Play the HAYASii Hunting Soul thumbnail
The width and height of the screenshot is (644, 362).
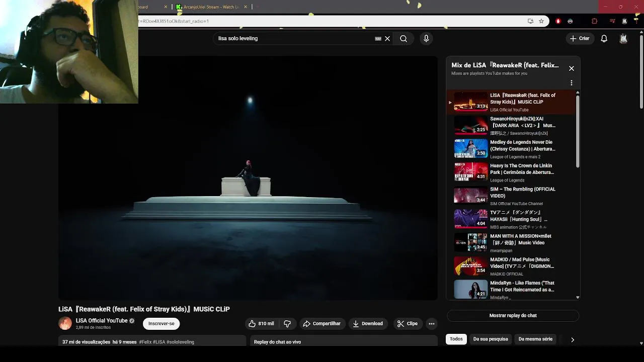(x=470, y=219)
